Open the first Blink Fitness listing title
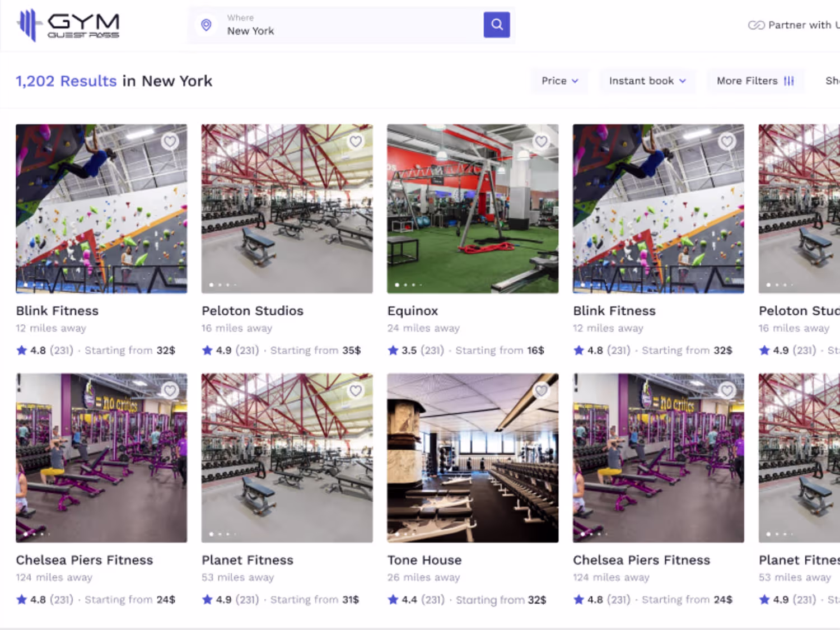The width and height of the screenshot is (840, 630). point(57,311)
